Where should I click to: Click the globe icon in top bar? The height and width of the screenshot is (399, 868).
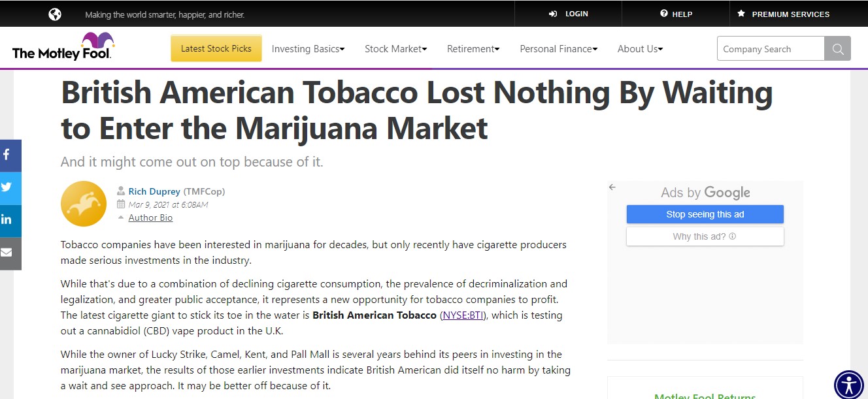point(55,14)
